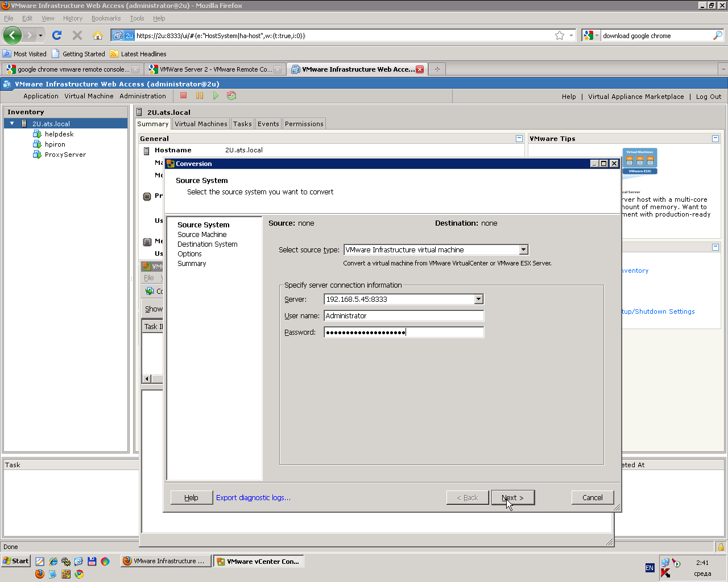Open a new Firefox tab
This screenshot has width=728, height=582.
[437, 69]
